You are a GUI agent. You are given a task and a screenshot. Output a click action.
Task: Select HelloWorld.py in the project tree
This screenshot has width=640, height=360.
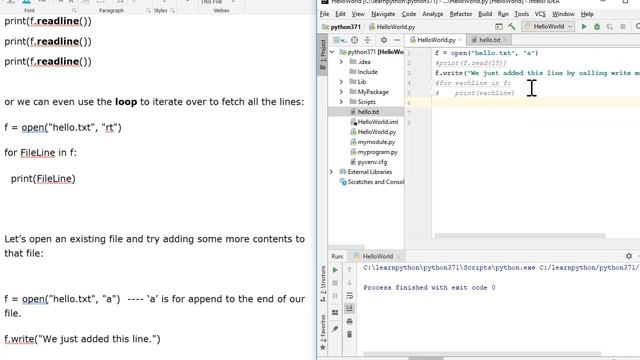tap(377, 132)
